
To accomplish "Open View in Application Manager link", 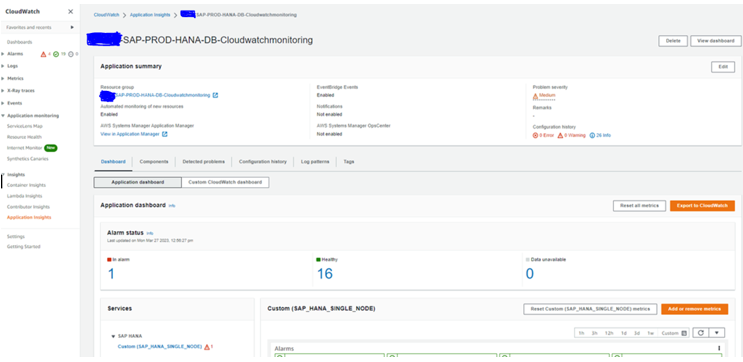I will click(x=130, y=134).
